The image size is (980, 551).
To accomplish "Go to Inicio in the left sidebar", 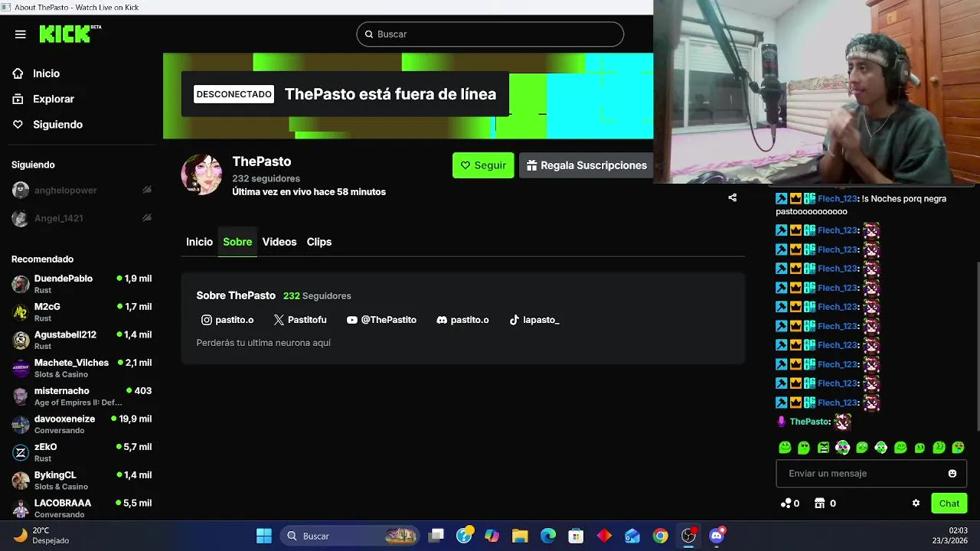I will pyautogui.click(x=46, y=73).
